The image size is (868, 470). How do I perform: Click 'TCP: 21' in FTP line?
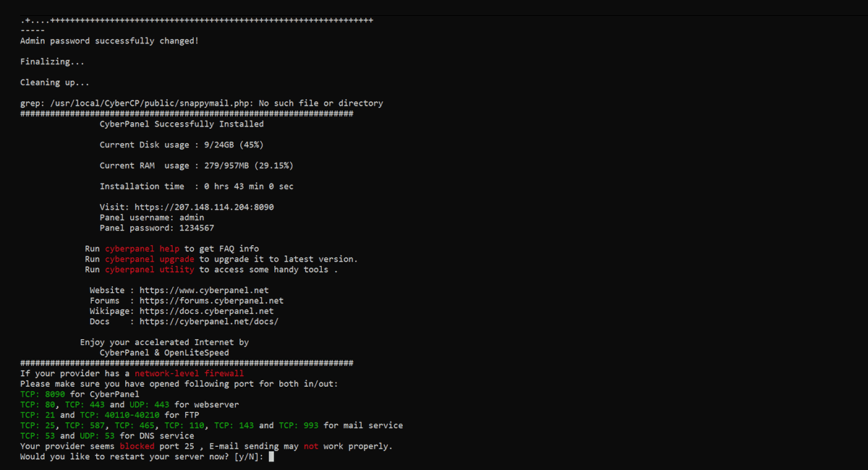click(38, 416)
